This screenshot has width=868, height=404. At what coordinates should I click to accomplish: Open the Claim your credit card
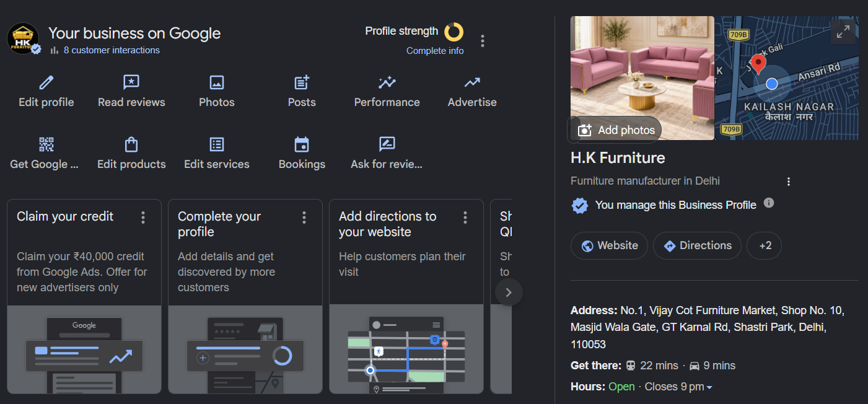click(x=84, y=296)
